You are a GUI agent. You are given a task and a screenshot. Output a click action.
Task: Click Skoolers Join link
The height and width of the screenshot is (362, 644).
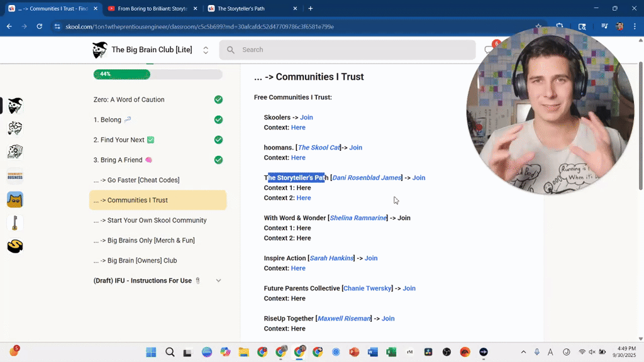pyautogui.click(x=306, y=117)
